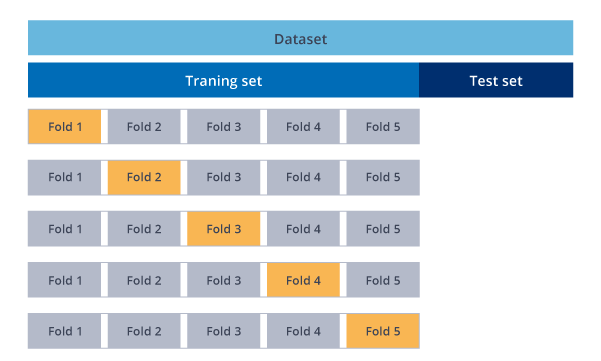This screenshot has height=361, width=601.
Task: Click gray Fold 2 in first row
Action: [144, 126]
